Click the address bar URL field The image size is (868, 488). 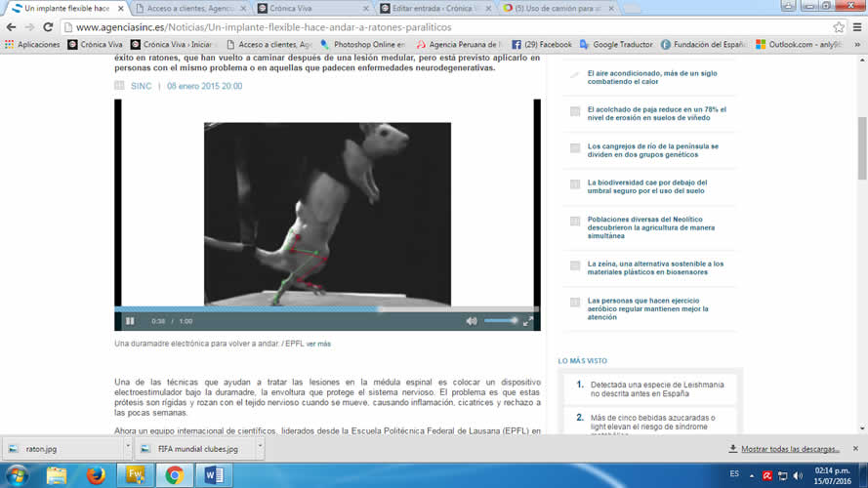point(447,27)
